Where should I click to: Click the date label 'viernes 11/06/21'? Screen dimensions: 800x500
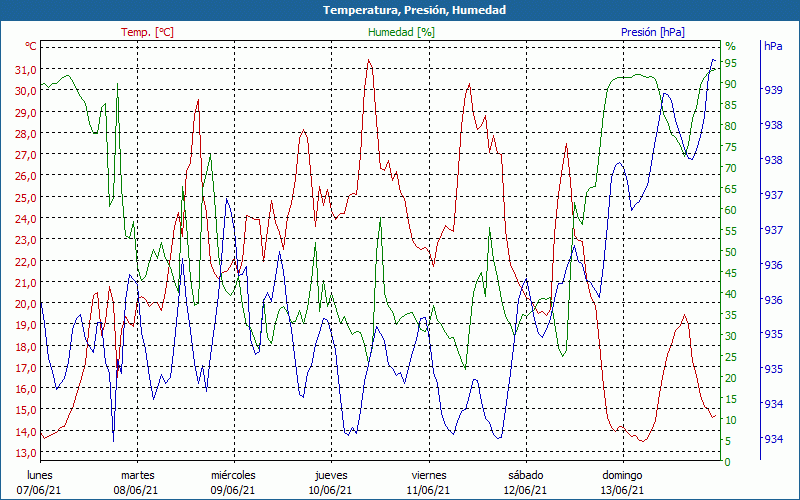tap(429, 483)
